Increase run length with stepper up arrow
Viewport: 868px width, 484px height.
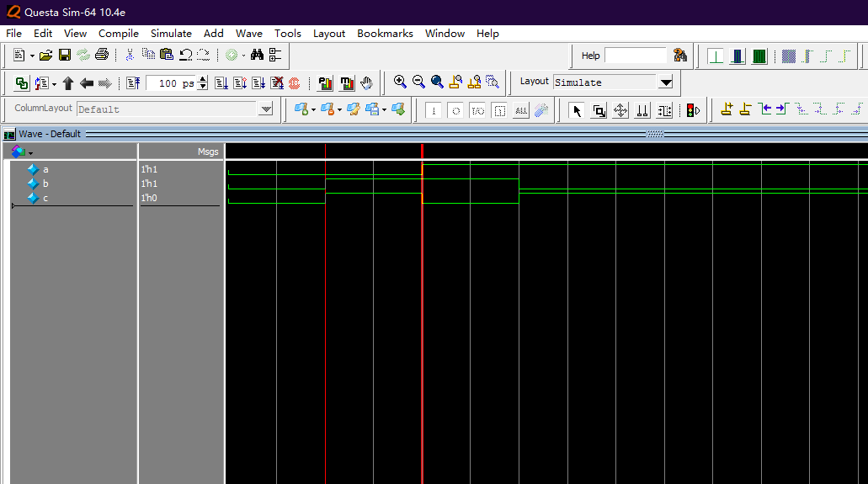[x=203, y=79]
